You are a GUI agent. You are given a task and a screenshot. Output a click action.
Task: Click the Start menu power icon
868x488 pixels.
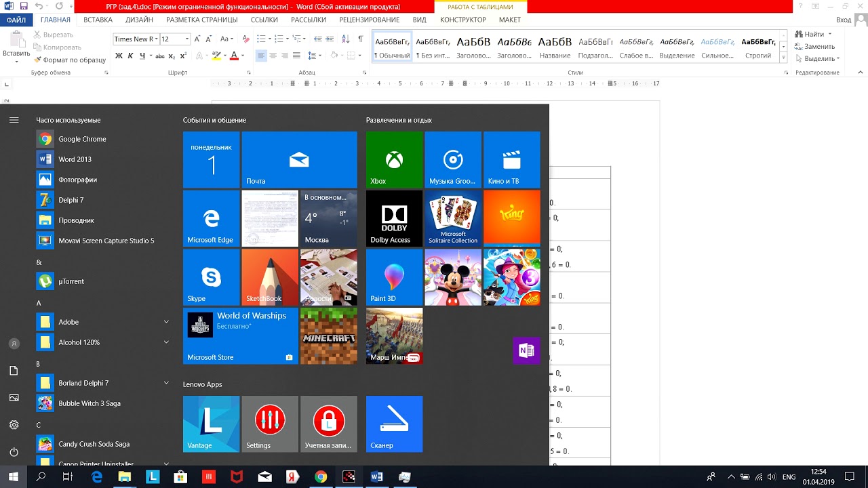(14, 452)
